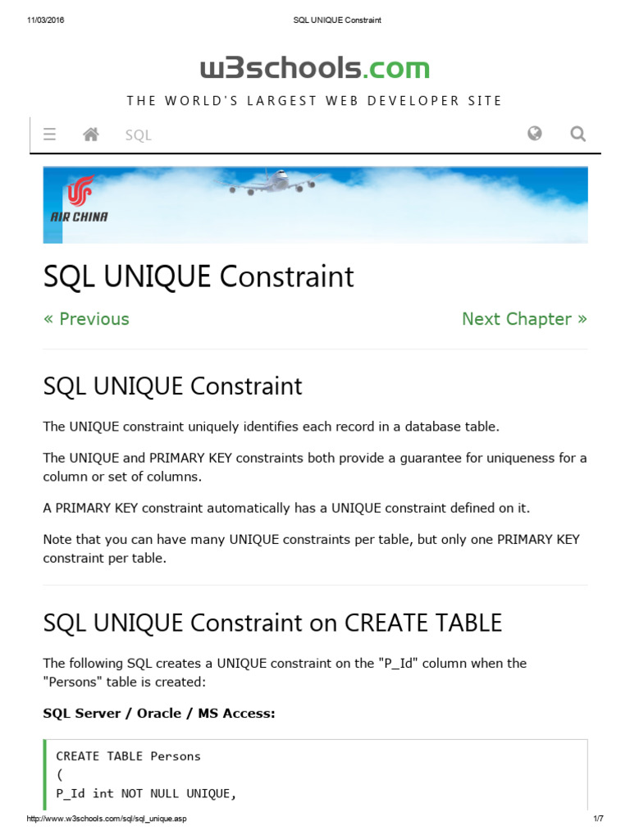This screenshot has width=630, height=840.
Task: Open the Next Chapter » link
Action: pos(524,319)
